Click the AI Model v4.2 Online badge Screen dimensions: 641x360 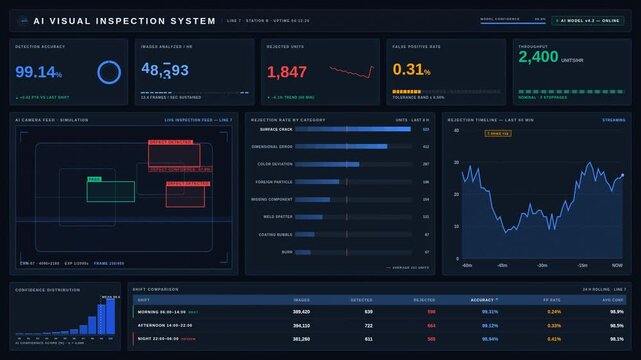pyautogui.click(x=588, y=20)
